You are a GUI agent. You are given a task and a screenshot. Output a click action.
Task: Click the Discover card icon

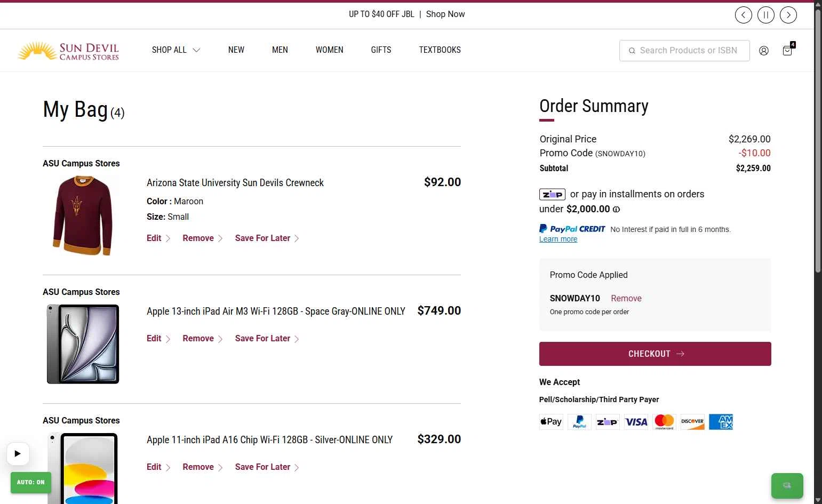click(x=692, y=422)
